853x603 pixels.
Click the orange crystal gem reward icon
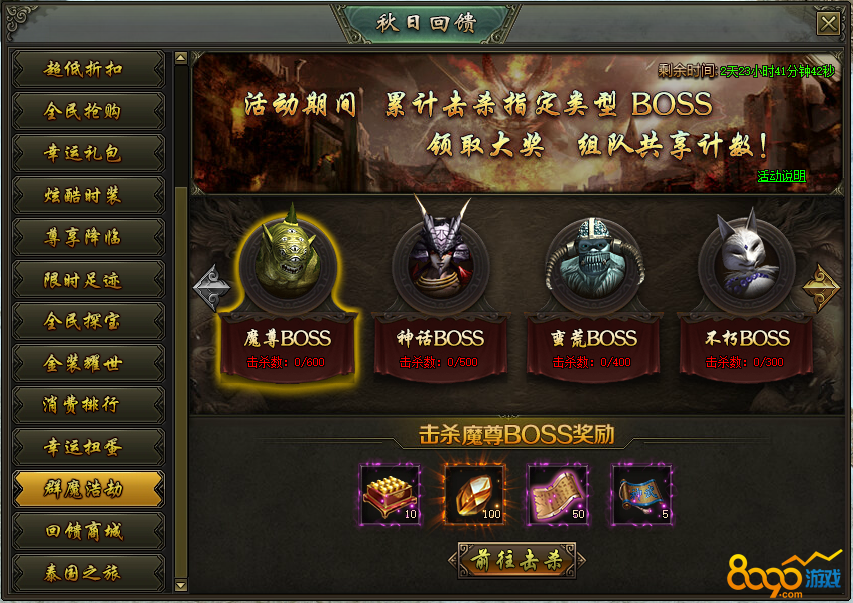click(x=474, y=495)
